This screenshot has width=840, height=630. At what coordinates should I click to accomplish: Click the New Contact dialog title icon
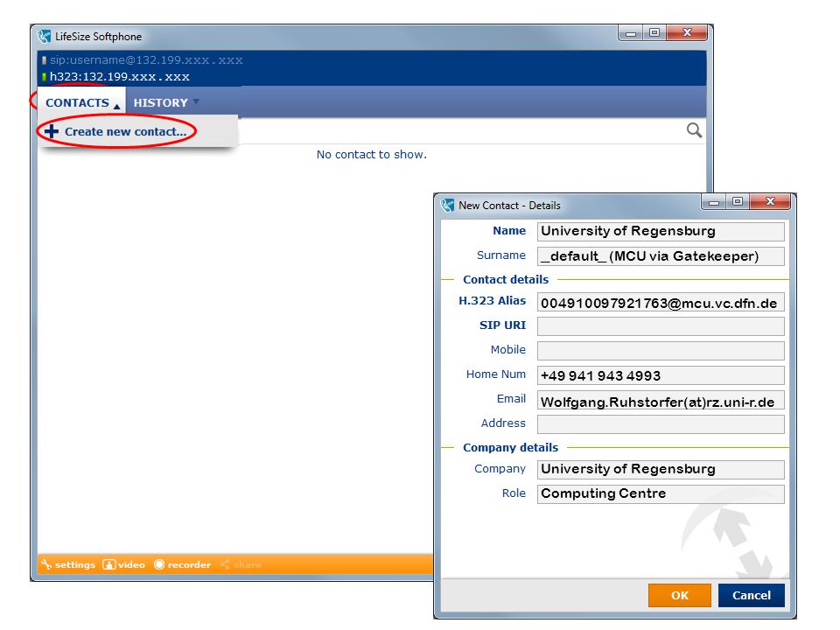point(447,205)
